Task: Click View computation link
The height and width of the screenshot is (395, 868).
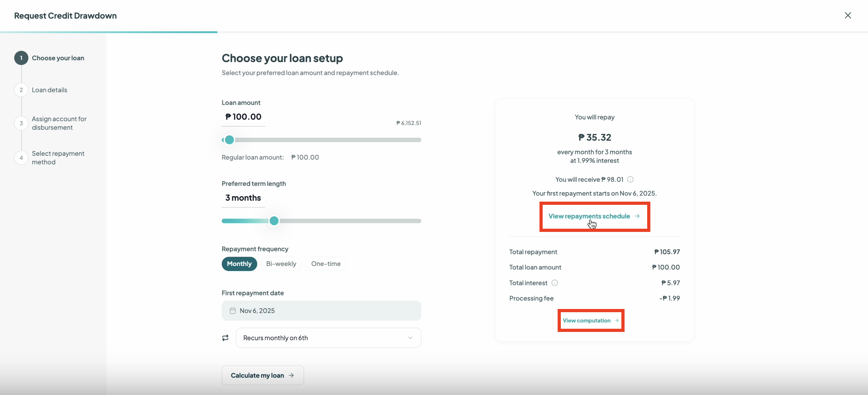Action: pyautogui.click(x=590, y=320)
